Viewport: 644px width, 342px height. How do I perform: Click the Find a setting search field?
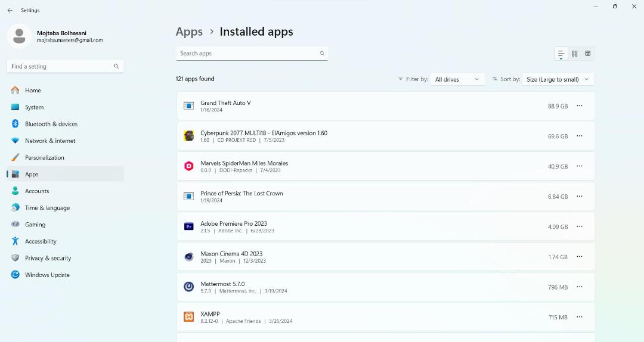66,67
